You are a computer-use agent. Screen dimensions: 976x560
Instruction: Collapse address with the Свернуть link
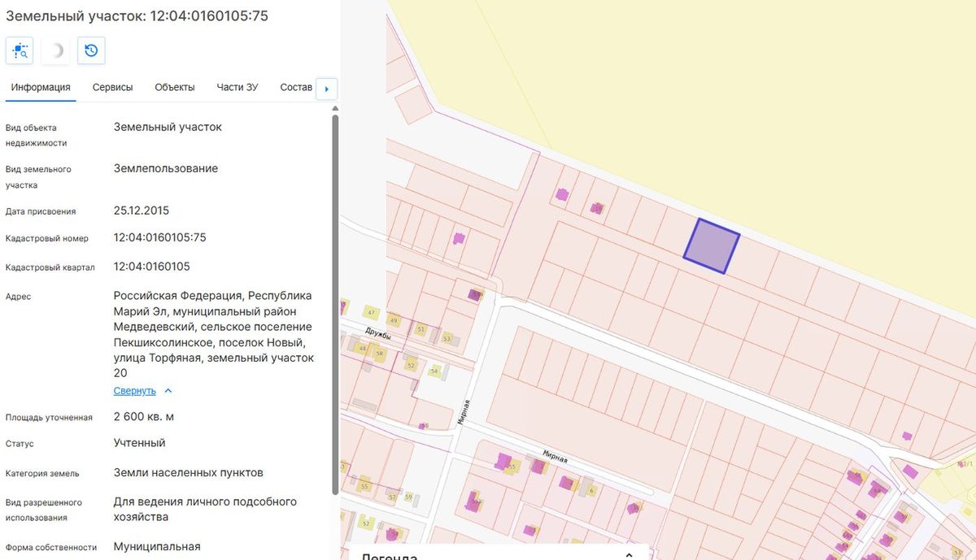pos(135,391)
